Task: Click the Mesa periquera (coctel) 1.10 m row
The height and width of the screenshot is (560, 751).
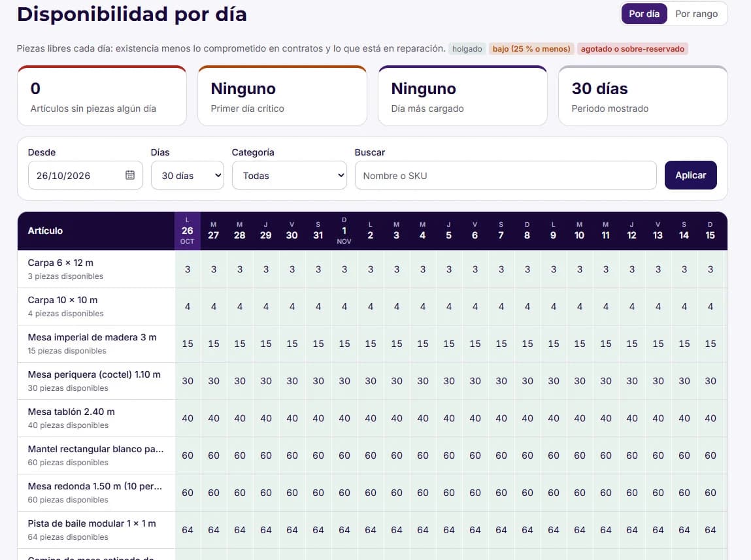Action: click(x=96, y=381)
